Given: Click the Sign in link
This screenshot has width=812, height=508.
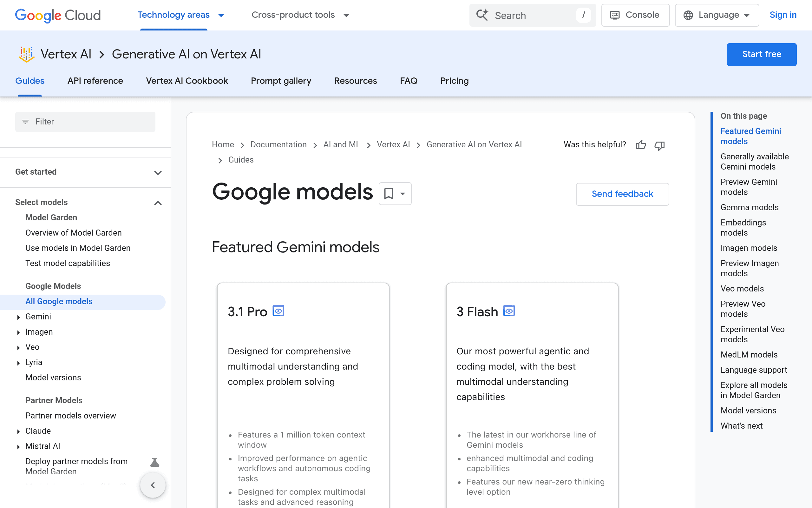Looking at the screenshot, I should pos(783,15).
